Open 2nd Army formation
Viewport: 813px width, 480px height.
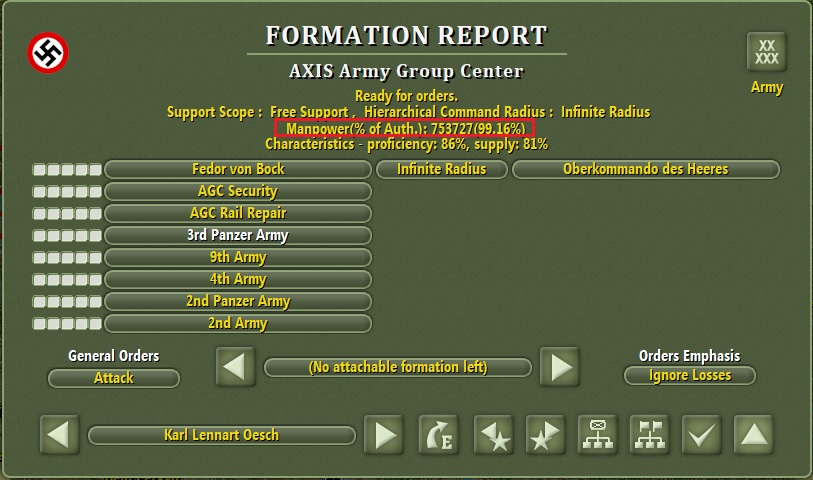point(238,323)
